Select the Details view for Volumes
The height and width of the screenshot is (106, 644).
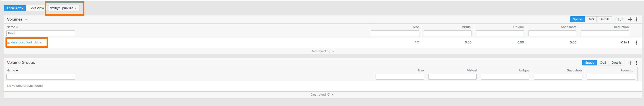point(604,19)
